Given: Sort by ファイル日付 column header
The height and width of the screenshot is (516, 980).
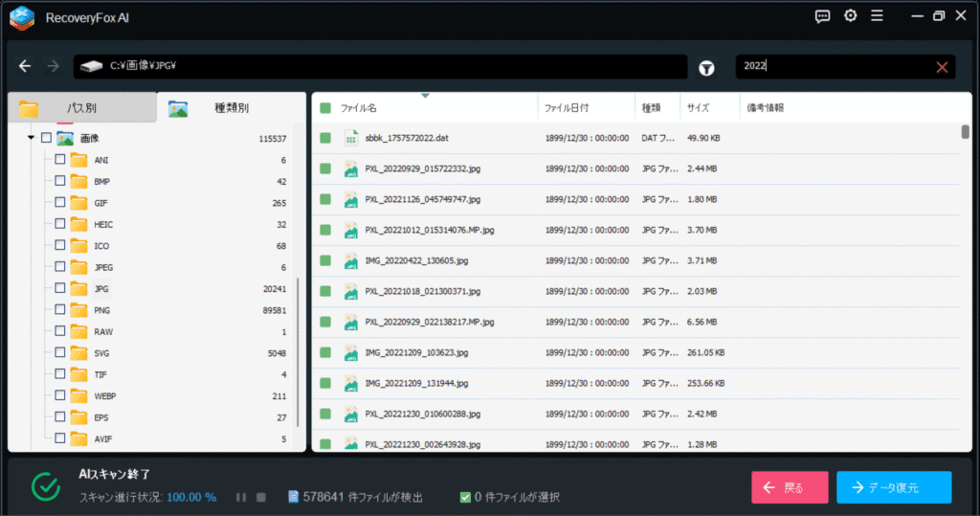Looking at the screenshot, I should (567, 108).
